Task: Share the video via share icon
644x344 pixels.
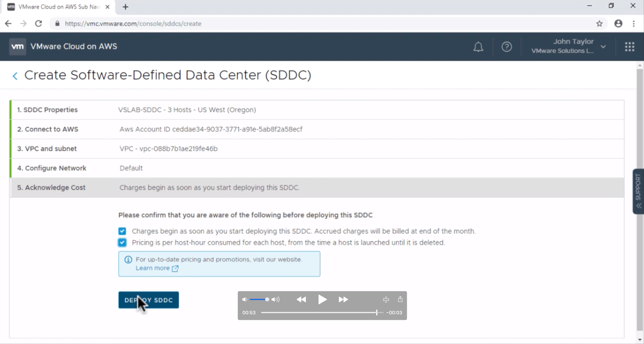Action: click(400, 299)
